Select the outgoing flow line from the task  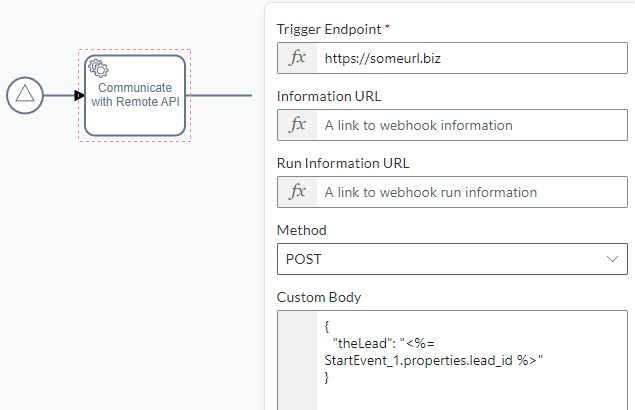tap(219, 96)
